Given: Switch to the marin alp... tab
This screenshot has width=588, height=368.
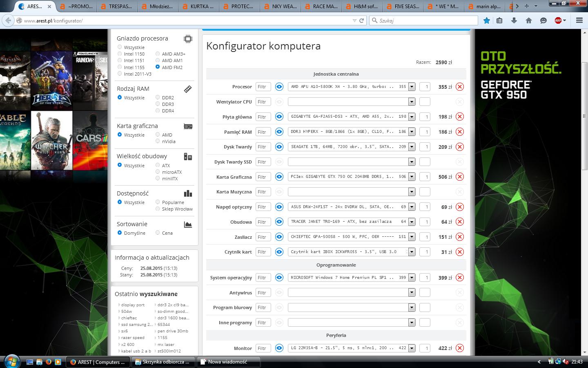Looking at the screenshot, I should coord(484,6).
